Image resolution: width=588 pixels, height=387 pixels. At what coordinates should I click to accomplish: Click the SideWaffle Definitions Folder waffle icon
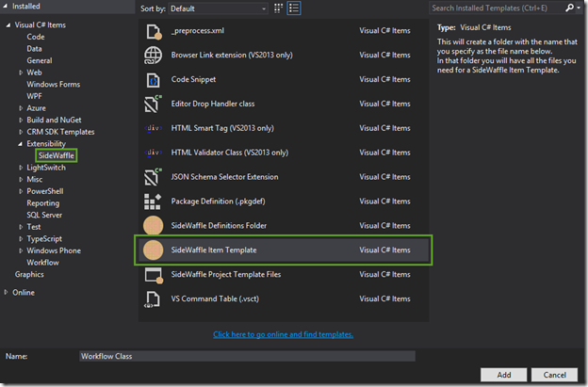[153, 226]
